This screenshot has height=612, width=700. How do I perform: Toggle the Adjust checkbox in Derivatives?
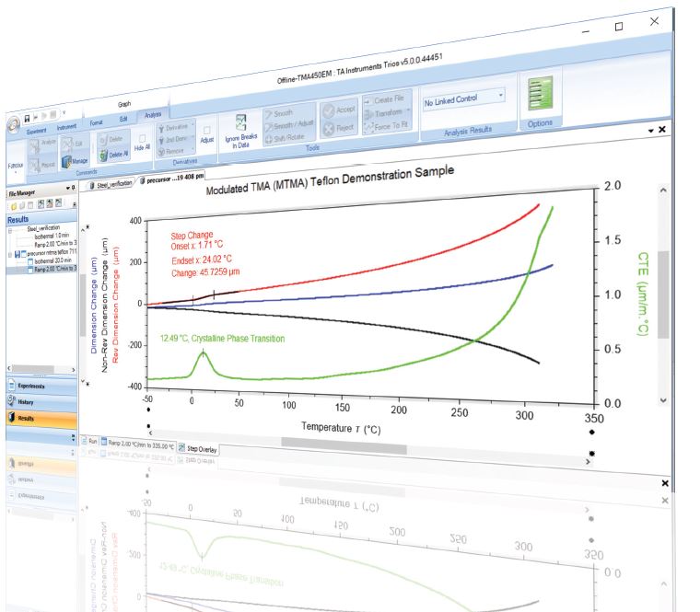[x=207, y=130]
